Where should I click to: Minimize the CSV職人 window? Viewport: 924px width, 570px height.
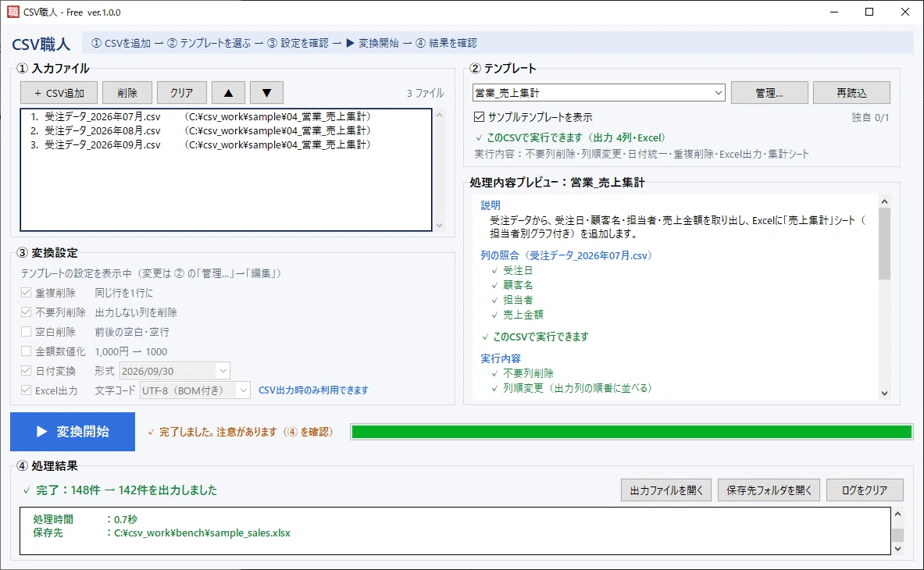(x=834, y=12)
